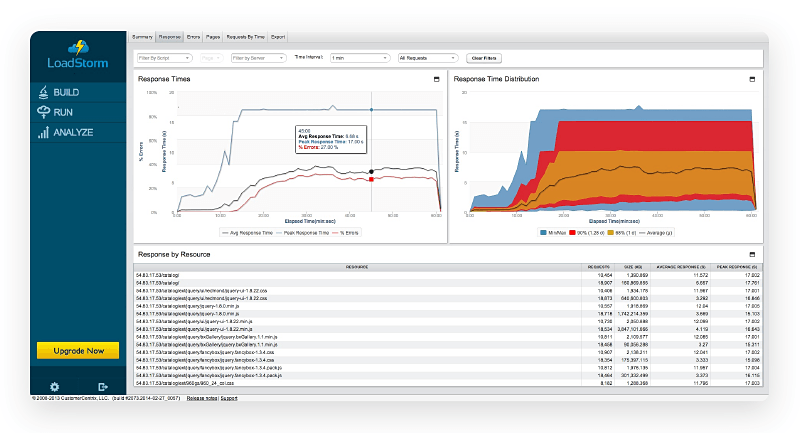
Task: Toggle Avg Response Time legend series
Action: click(x=248, y=233)
